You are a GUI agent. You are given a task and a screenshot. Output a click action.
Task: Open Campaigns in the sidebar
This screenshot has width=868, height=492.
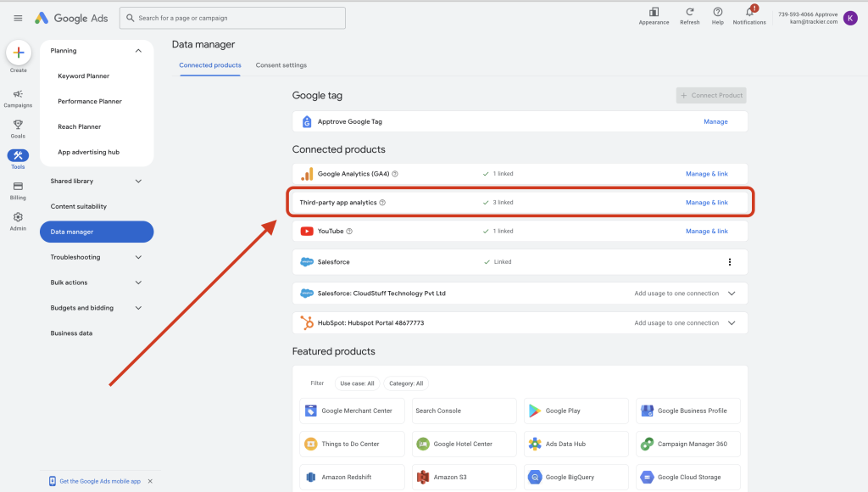[x=18, y=98]
